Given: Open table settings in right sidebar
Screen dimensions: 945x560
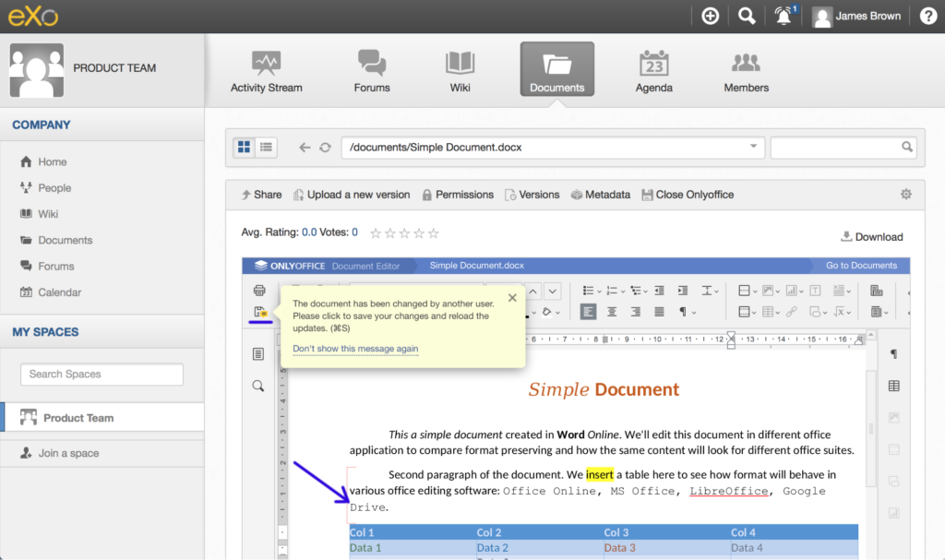Looking at the screenshot, I should pos(893,386).
